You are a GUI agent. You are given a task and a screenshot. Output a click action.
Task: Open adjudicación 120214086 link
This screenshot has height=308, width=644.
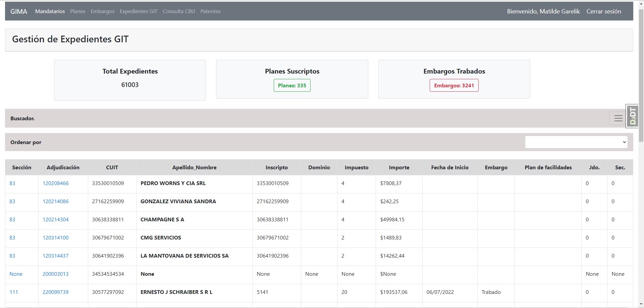tap(56, 202)
